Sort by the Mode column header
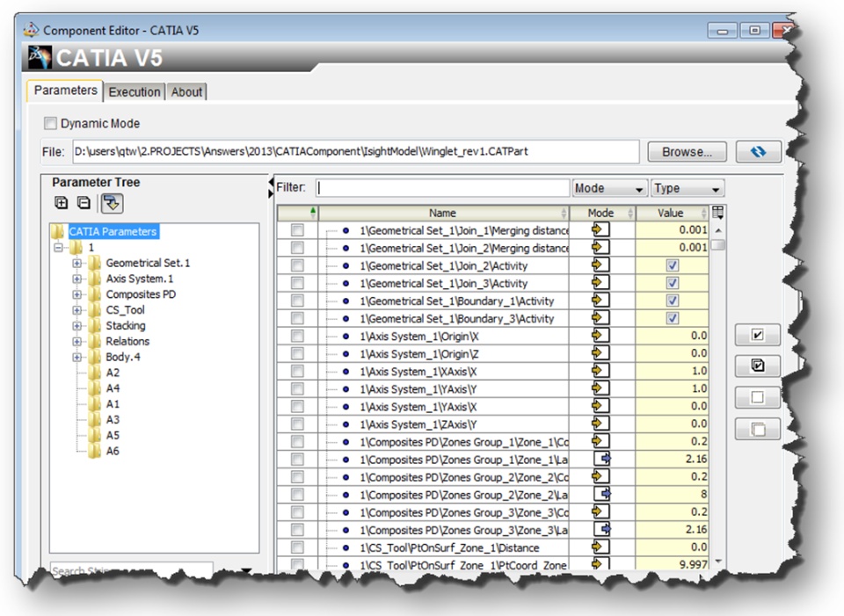The height and width of the screenshot is (616, 844). 602,213
